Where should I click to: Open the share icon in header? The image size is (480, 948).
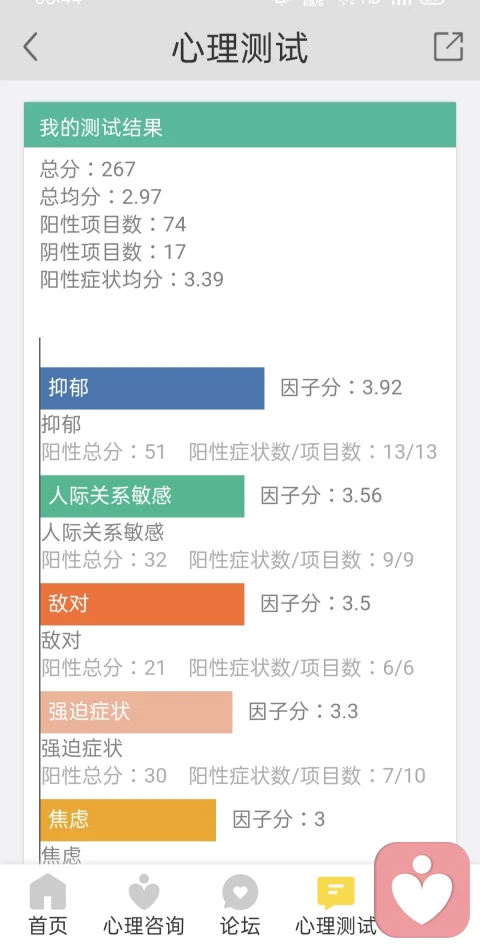(449, 47)
